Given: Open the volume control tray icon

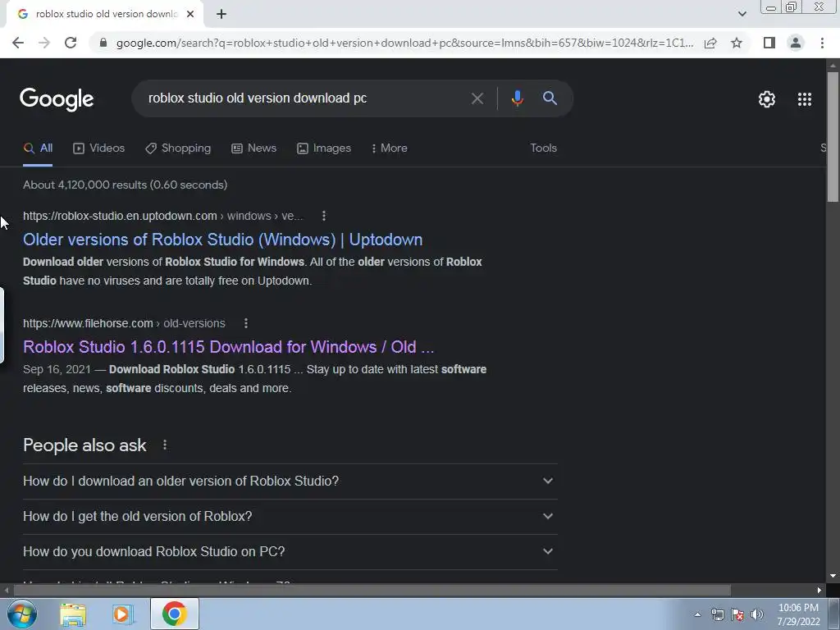Looking at the screenshot, I should click(757, 615).
